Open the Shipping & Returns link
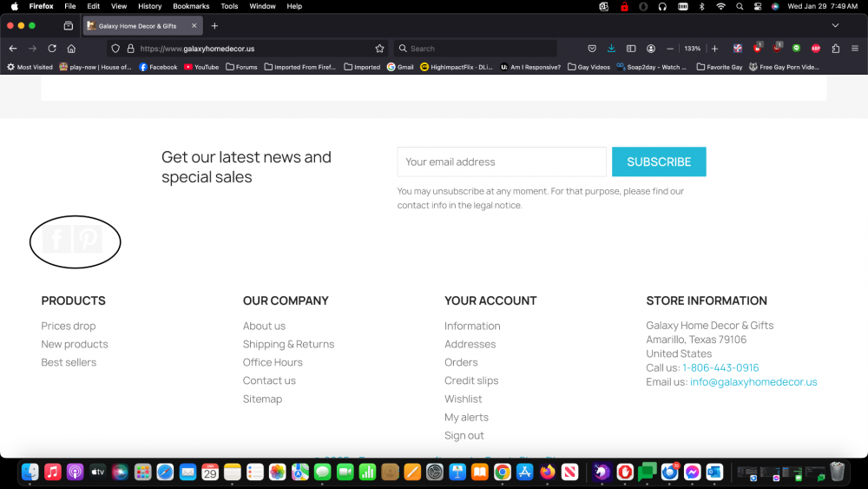Image resolution: width=868 pixels, height=489 pixels. [x=288, y=344]
